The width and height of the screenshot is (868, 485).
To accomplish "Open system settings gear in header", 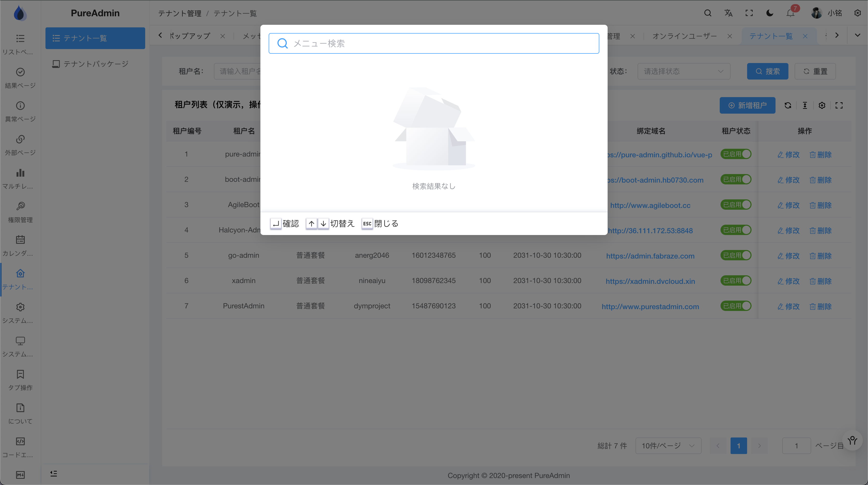I will click(857, 13).
